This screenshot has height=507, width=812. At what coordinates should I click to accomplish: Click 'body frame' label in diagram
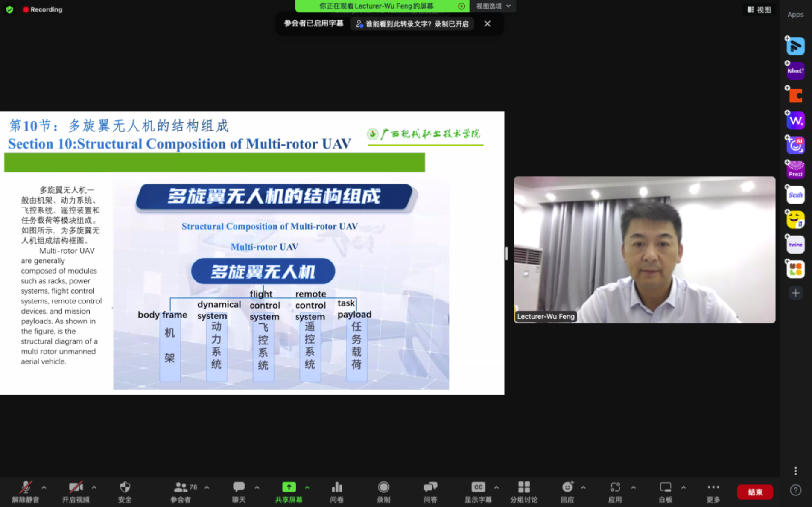pos(162,315)
